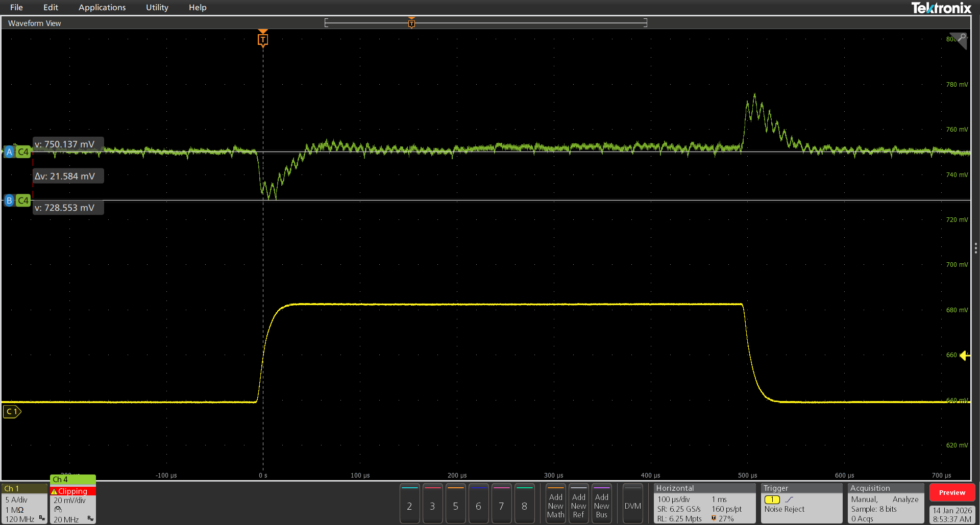Click cursor A readout 750.137 mV
Screen dimensions: 980x525
pyautogui.click(x=68, y=144)
